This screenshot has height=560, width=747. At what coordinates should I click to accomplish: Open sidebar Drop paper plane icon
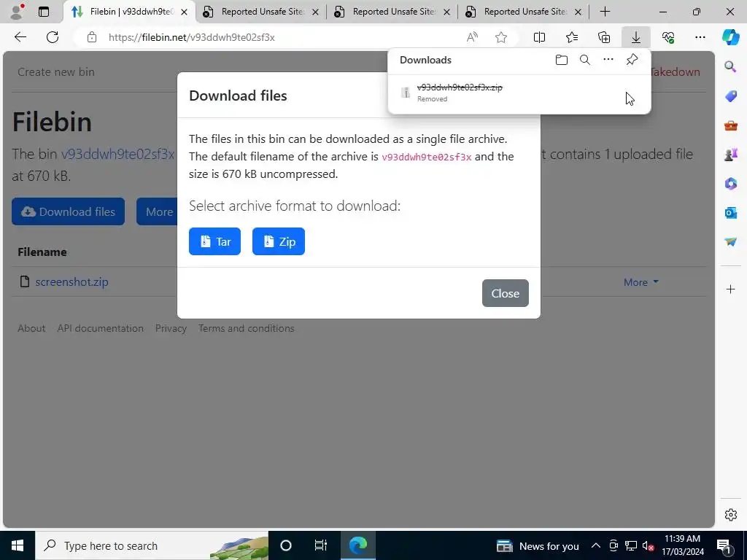(x=730, y=241)
